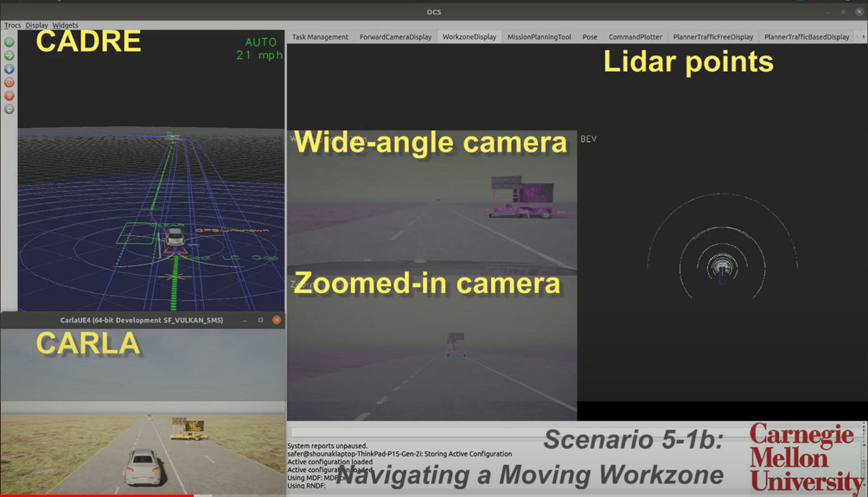Open the CommandPlotter tab

pyautogui.click(x=635, y=37)
